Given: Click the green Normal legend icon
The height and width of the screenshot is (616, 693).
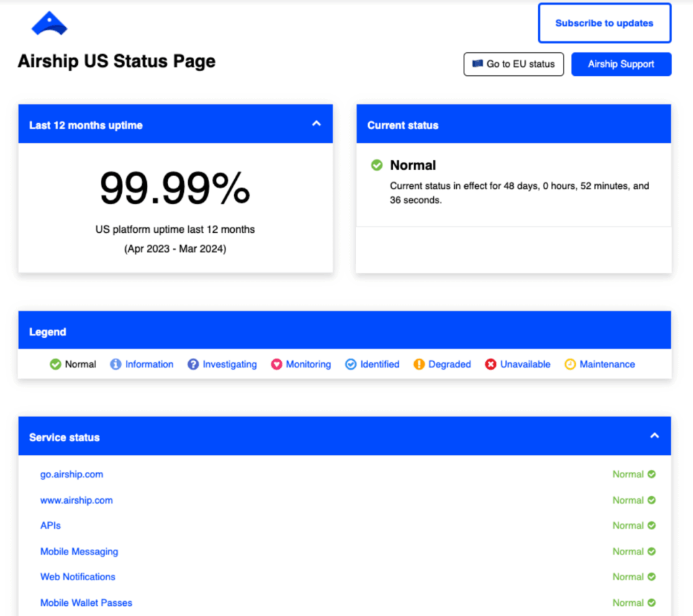Looking at the screenshot, I should coord(55,364).
